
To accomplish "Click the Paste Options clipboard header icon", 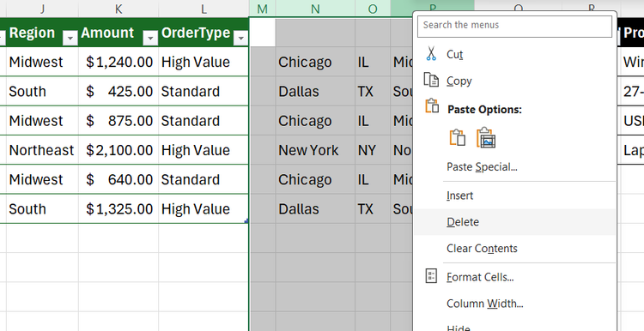I will pyautogui.click(x=432, y=105).
